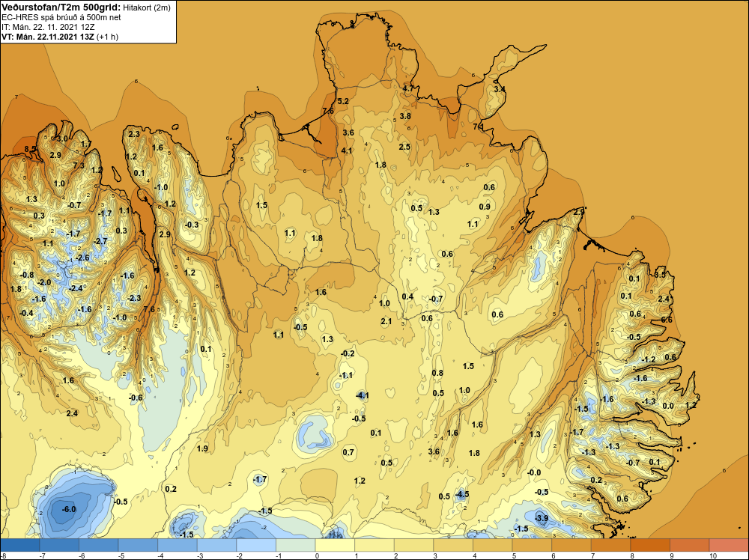
Task: Click the -3.9 temperature value
Action: pos(542,518)
